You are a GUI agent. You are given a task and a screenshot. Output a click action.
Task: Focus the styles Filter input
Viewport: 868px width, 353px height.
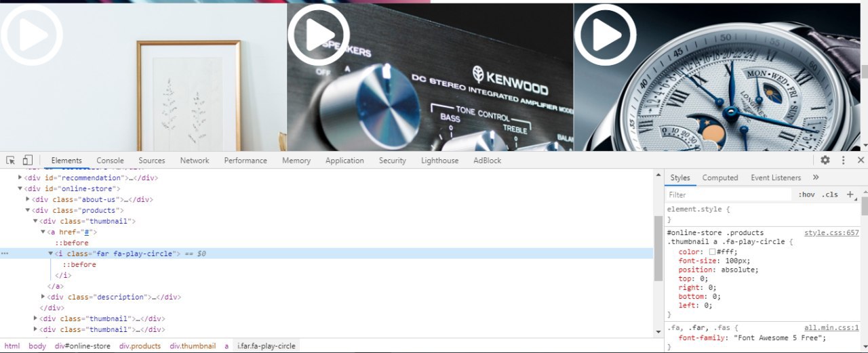(729, 194)
